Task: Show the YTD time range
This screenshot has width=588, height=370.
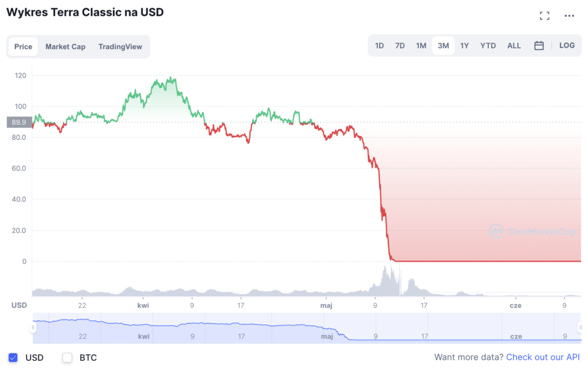Action: coord(488,46)
